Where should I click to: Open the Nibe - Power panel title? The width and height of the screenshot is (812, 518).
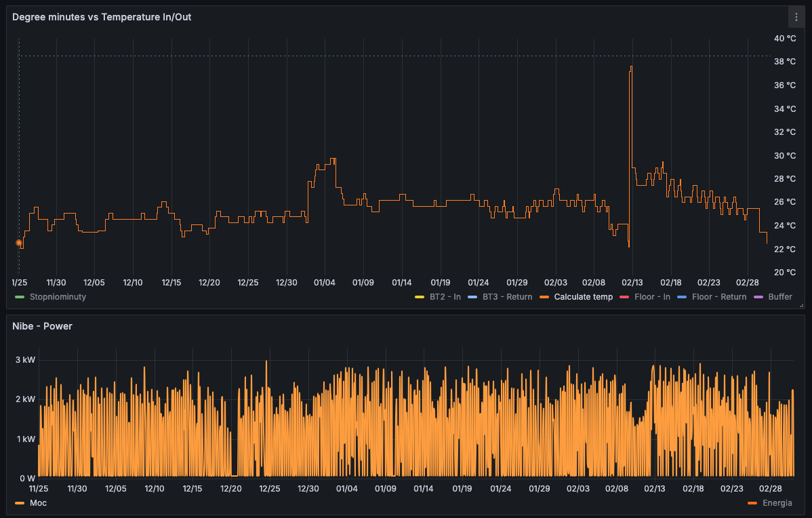pos(42,326)
